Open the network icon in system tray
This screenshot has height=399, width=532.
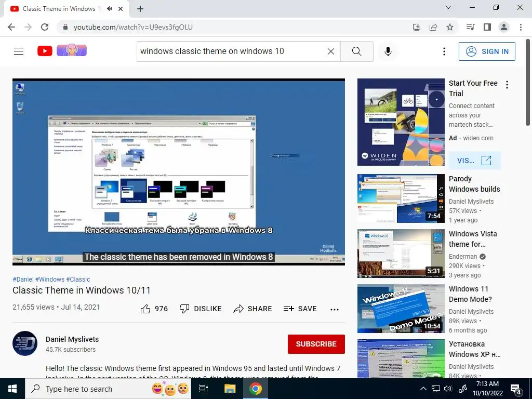click(436, 389)
